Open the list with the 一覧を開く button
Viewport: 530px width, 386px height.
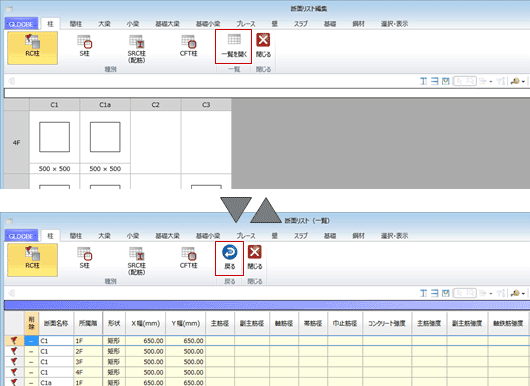tap(234, 46)
